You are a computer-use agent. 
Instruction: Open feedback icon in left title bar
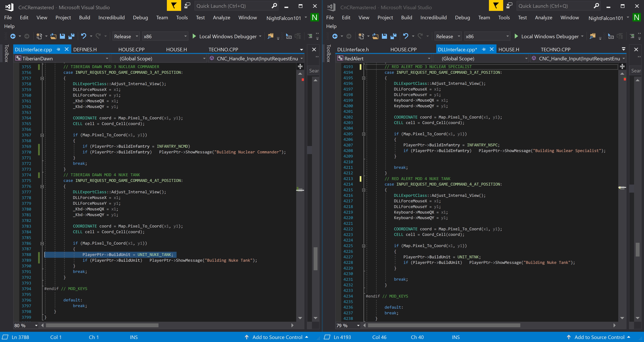187,6
